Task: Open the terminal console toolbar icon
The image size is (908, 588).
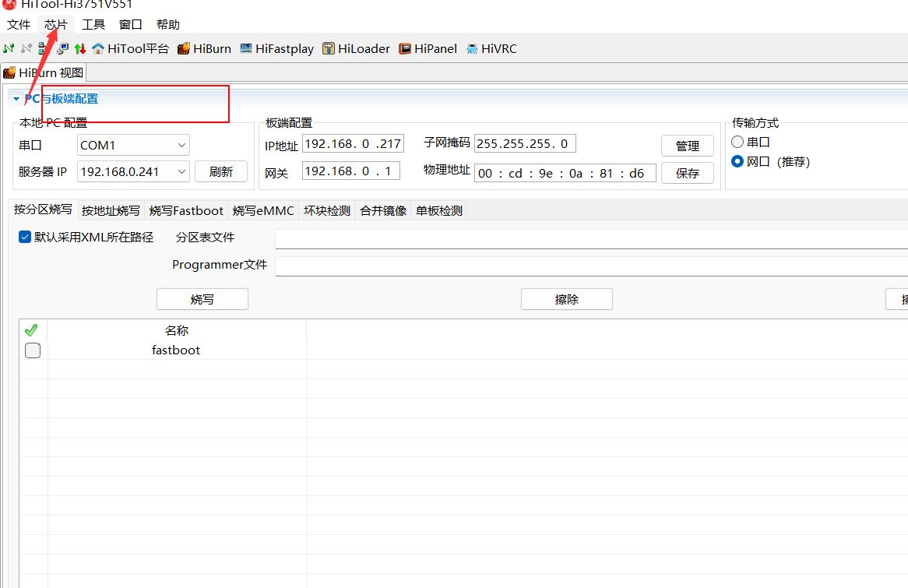Action: coord(62,48)
